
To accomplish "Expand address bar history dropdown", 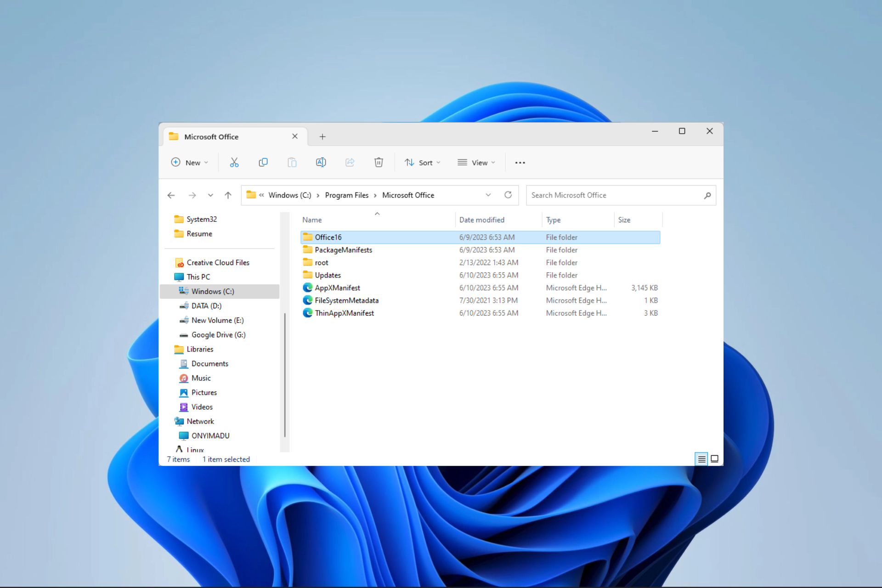I will tap(488, 195).
